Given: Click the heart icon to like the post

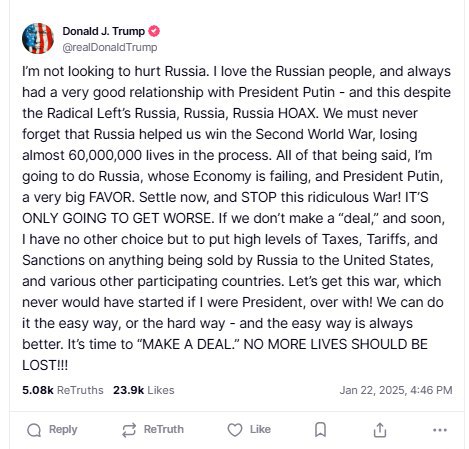Looking at the screenshot, I should (235, 430).
